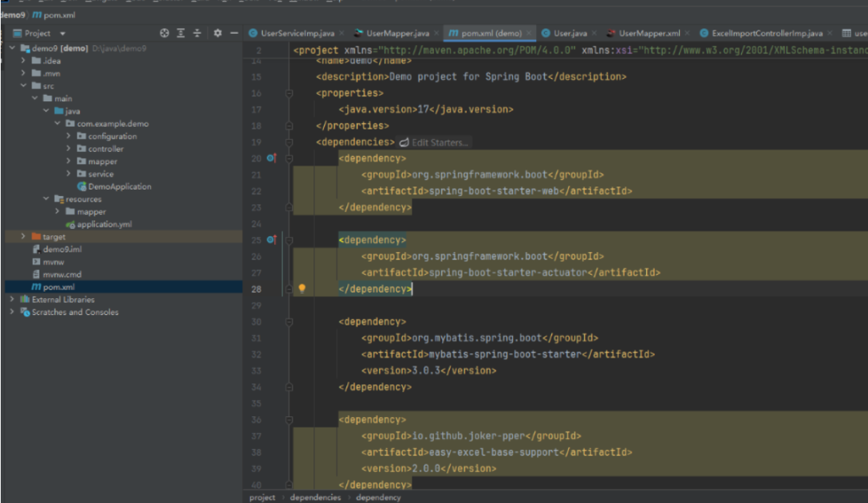Click the Collapse All icon in Project toolbar
This screenshot has height=503, width=868.
tap(197, 33)
